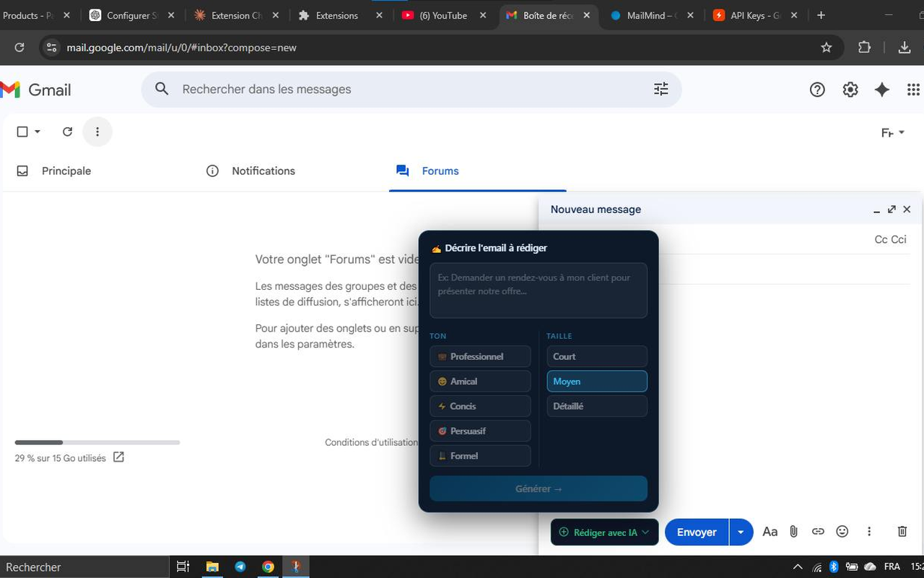Bookmark the page with the star icon
The height and width of the screenshot is (578, 924).
pos(827,48)
